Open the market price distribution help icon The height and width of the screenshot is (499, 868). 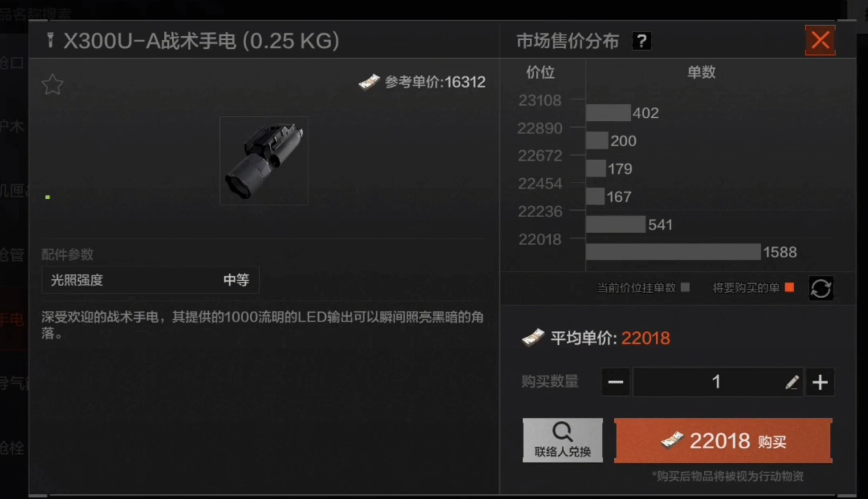[x=641, y=41]
